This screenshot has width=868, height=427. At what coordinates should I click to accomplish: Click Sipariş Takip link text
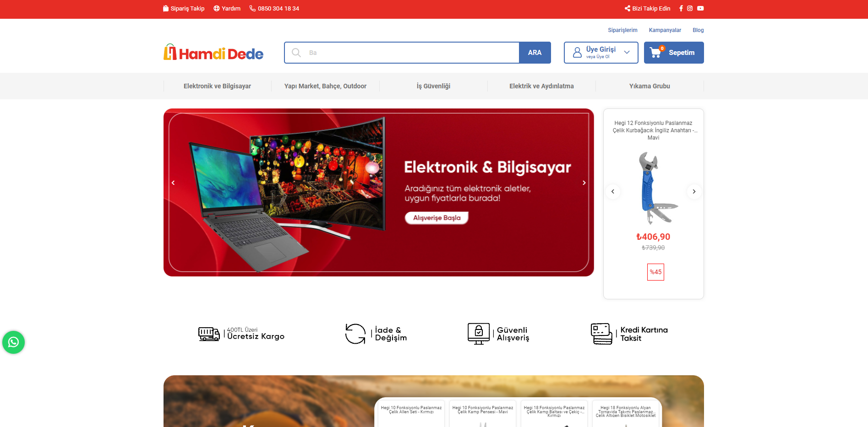187,9
